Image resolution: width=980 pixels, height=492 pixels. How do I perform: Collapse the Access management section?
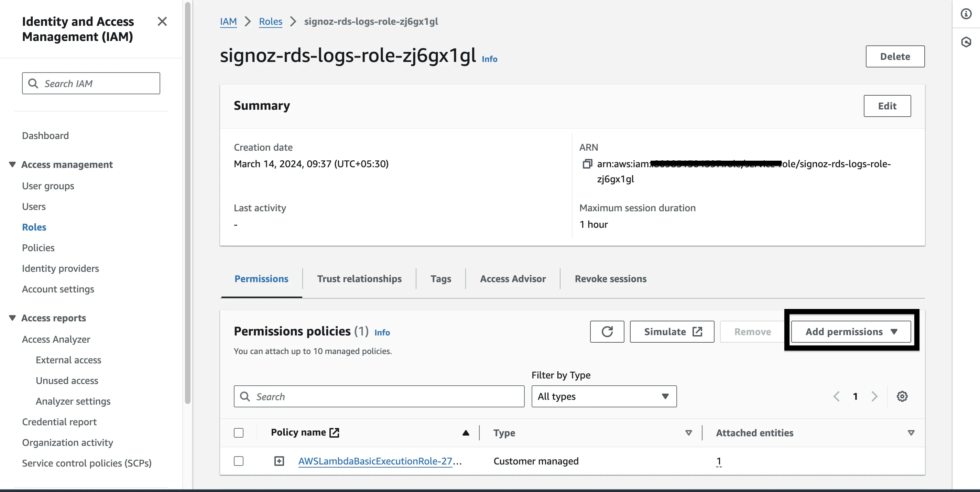(x=12, y=164)
